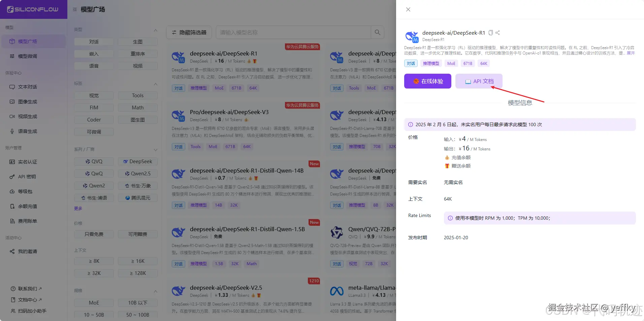The image size is (644, 321).
Task: Open the DeepSeek-R1-Distill-Qwen-14B model card
Action: (244, 187)
